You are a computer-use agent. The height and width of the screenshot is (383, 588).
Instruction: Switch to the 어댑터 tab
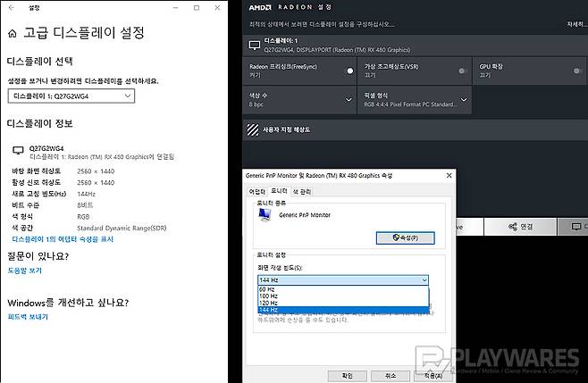[x=256, y=191]
